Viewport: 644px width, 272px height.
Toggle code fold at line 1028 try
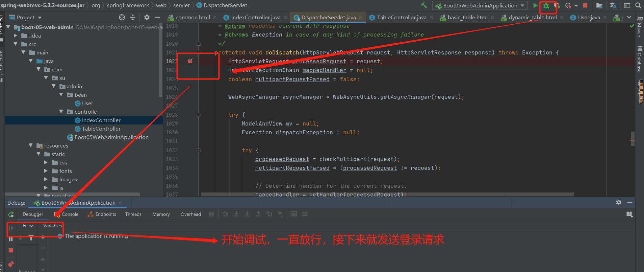click(x=199, y=115)
